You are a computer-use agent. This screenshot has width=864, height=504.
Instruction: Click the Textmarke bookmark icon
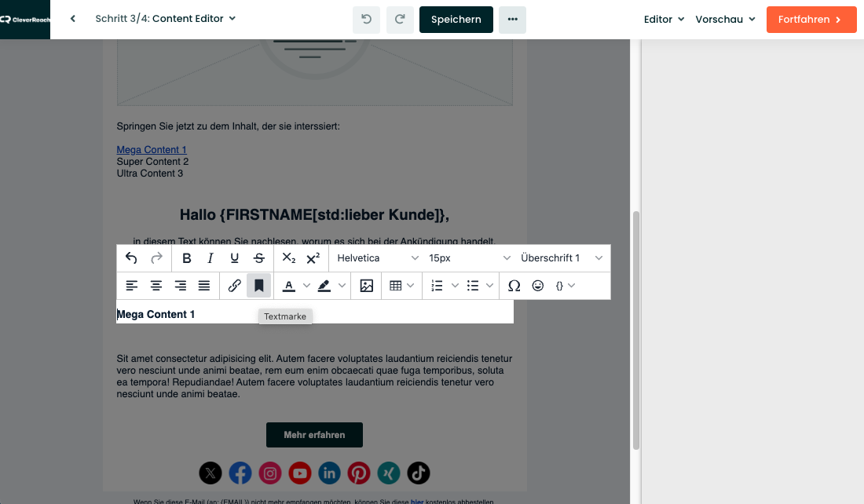pyautogui.click(x=258, y=285)
